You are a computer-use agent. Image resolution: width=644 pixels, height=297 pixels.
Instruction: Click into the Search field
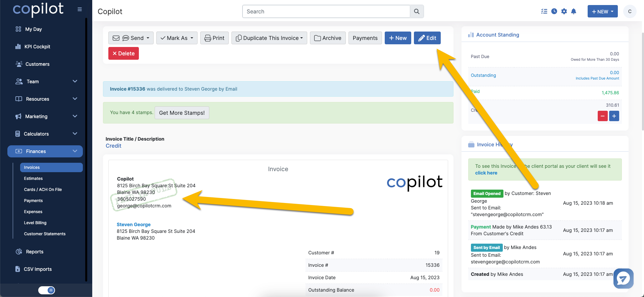click(326, 11)
